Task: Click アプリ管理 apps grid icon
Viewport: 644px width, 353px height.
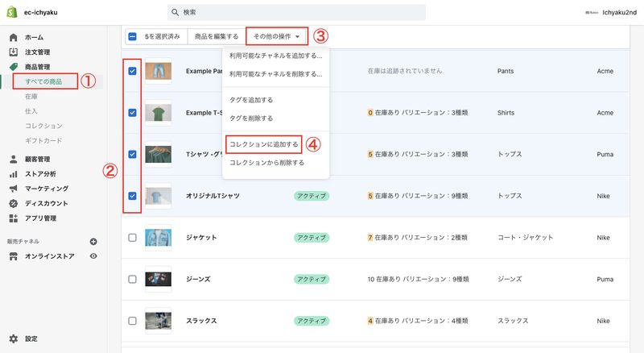Action: click(x=13, y=218)
